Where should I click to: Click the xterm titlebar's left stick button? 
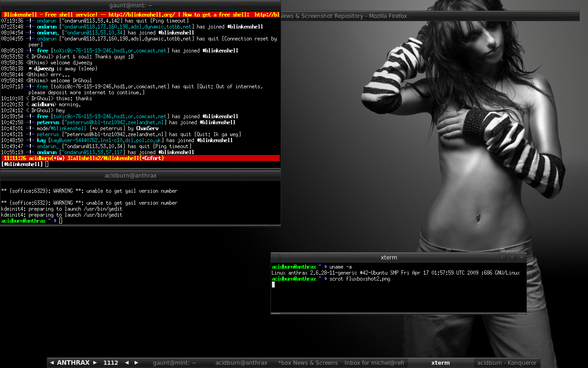tap(276, 258)
